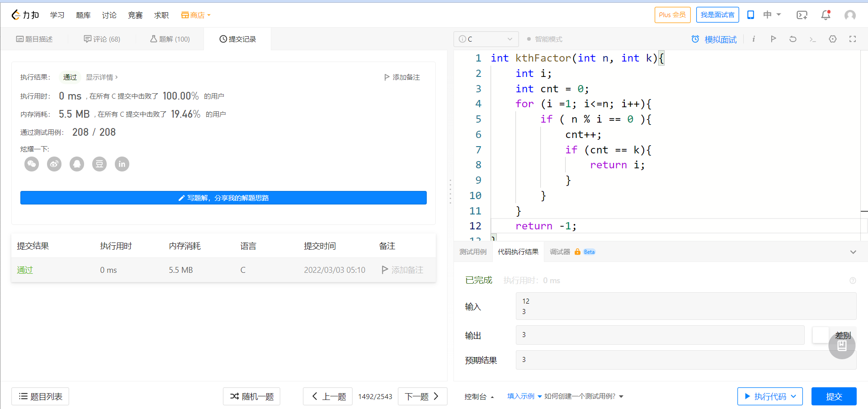Toggle 智能模式 smart mode
Screen dimensions: 868x409
(544, 39)
